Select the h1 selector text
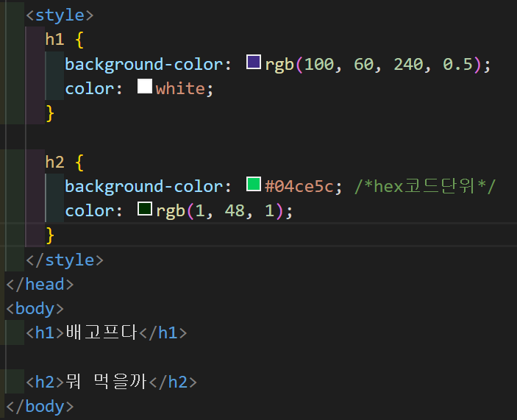This screenshot has height=420, width=517. 54,40
